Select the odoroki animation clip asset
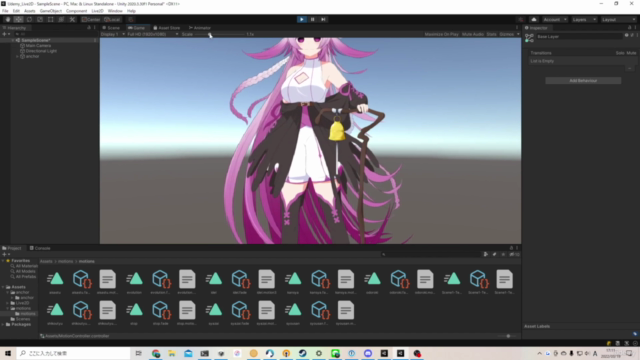 (372, 282)
